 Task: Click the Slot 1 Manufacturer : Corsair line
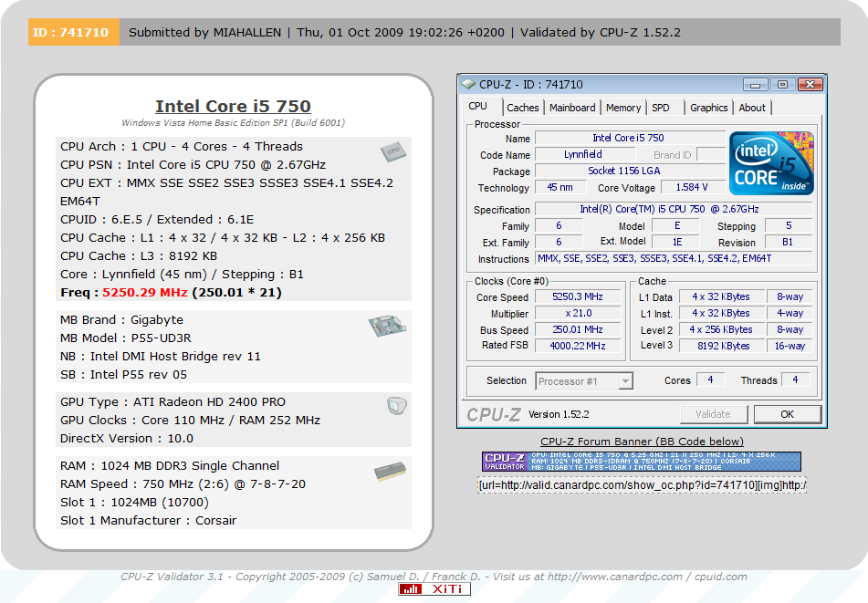coord(149,521)
